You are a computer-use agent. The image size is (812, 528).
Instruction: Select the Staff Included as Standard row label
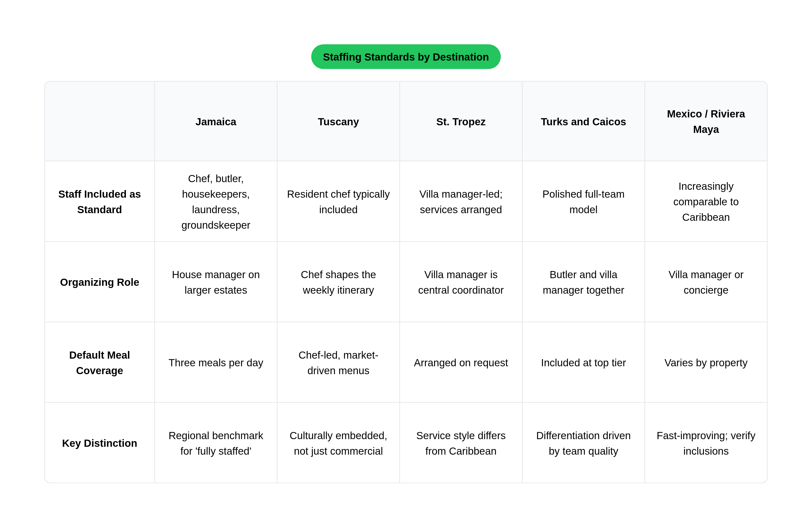[x=100, y=202]
